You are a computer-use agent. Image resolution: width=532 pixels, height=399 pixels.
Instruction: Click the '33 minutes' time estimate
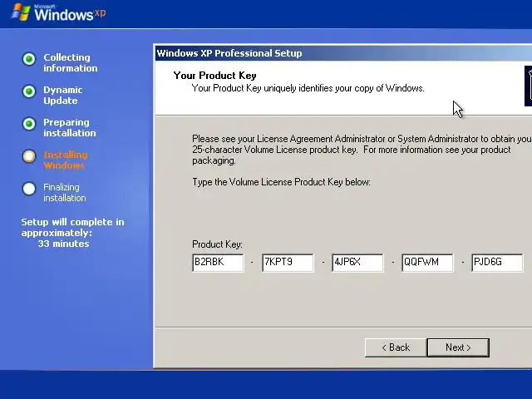click(63, 244)
